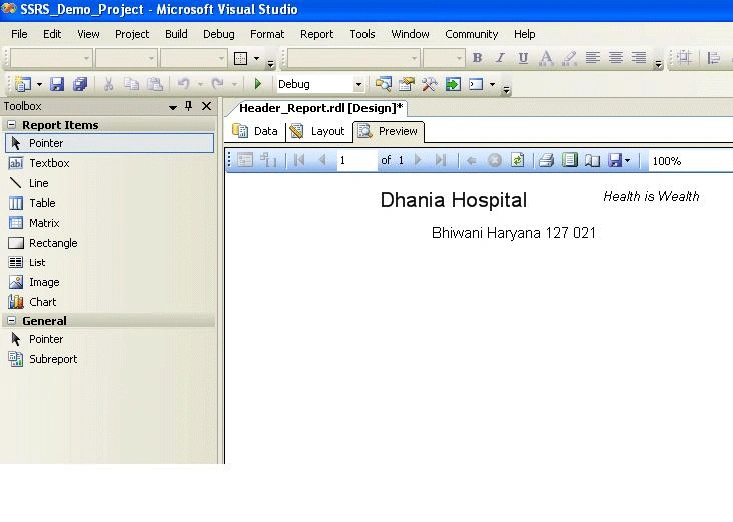Click the Save All icon
This screenshot has width=733, height=522.
tap(80, 84)
